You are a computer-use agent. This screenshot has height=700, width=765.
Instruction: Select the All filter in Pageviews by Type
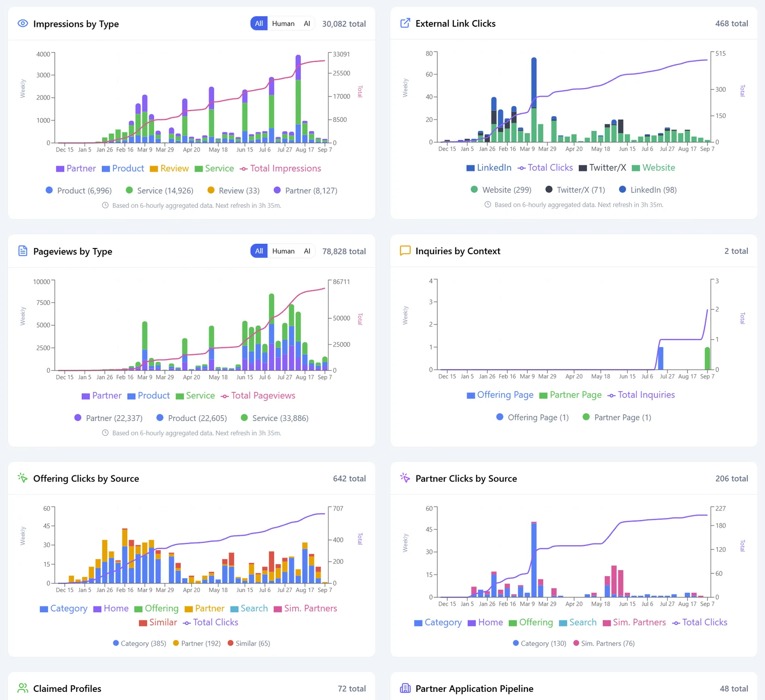point(259,251)
